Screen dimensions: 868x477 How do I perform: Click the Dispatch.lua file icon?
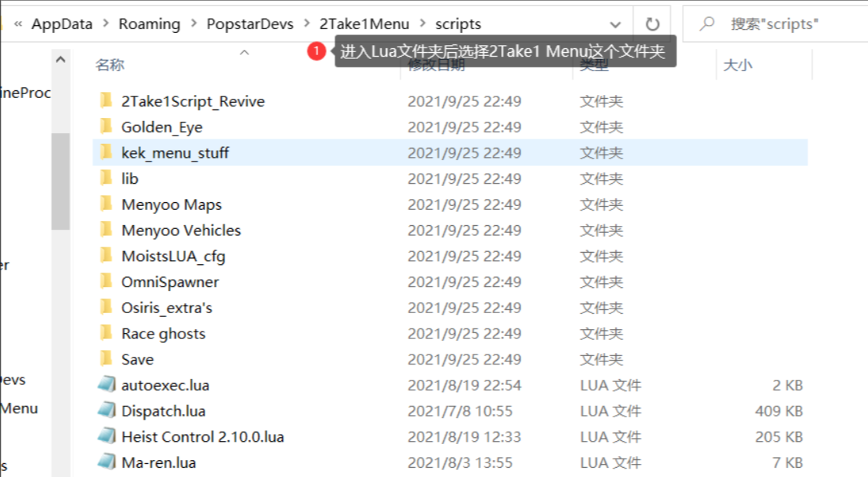tap(106, 410)
